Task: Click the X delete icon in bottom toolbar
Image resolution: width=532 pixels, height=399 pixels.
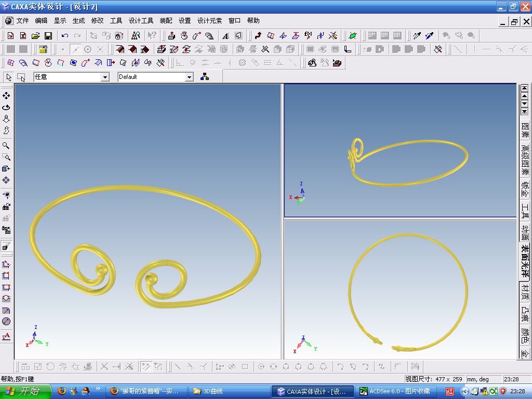Action: [104, 366]
